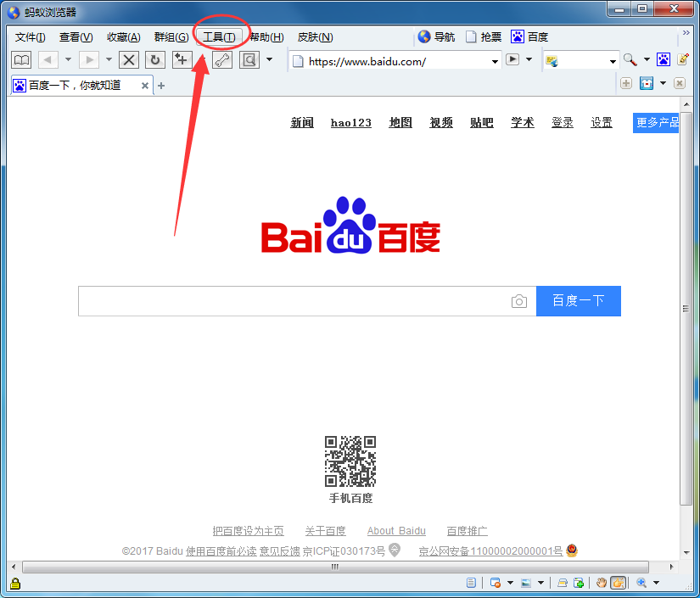Click the hand gesture icon in status bar
The width and height of the screenshot is (700, 598).
(602, 583)
